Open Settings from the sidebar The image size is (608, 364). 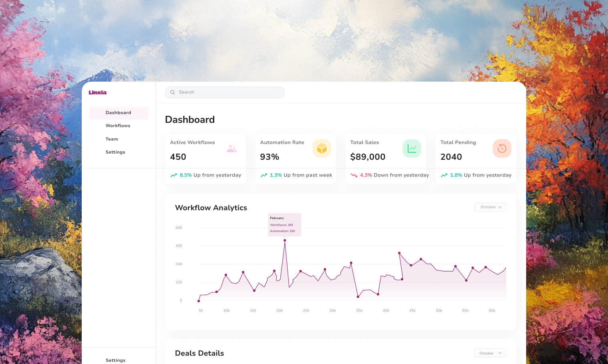(115, 152)
